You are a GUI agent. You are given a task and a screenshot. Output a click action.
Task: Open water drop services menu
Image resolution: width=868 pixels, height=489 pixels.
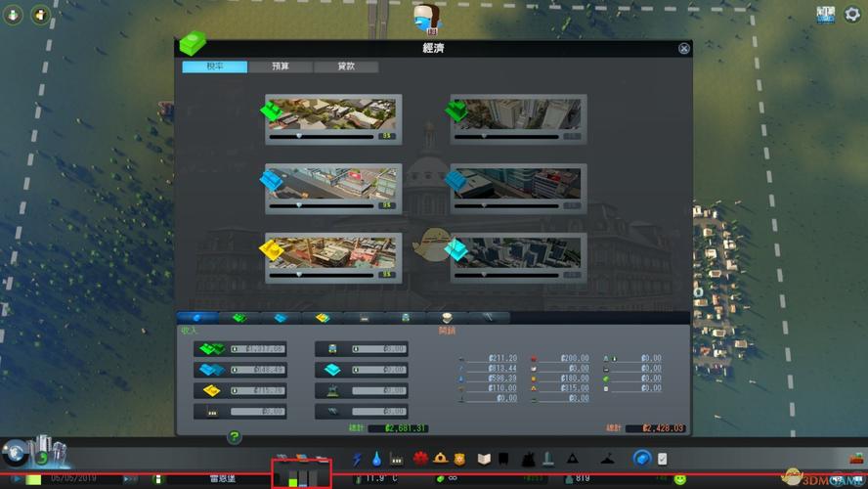coord(377,459)
